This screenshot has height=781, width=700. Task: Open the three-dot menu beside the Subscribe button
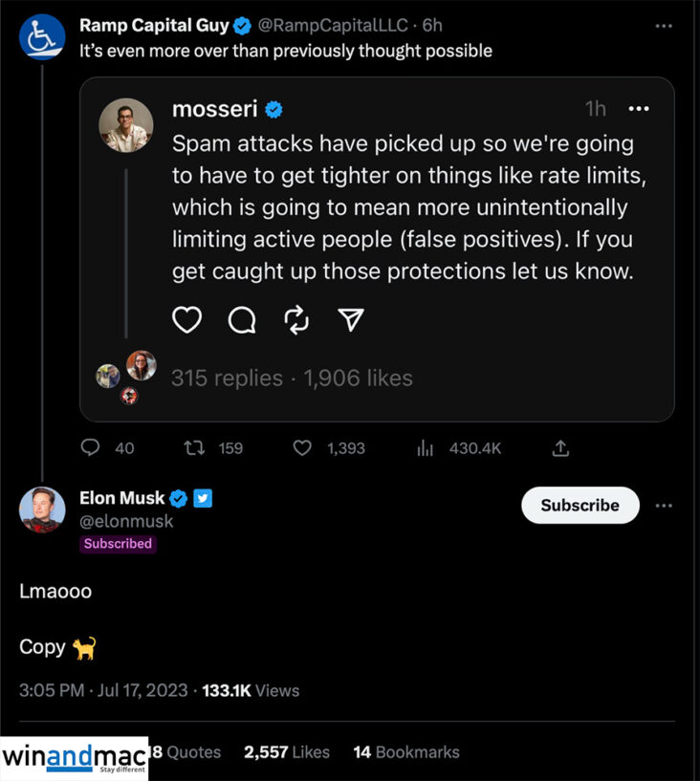coord(664,505)
